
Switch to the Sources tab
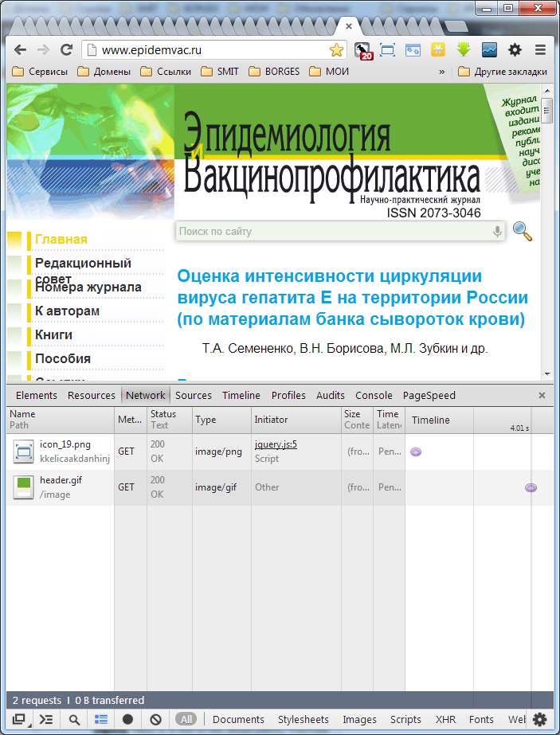pos(194,395)
